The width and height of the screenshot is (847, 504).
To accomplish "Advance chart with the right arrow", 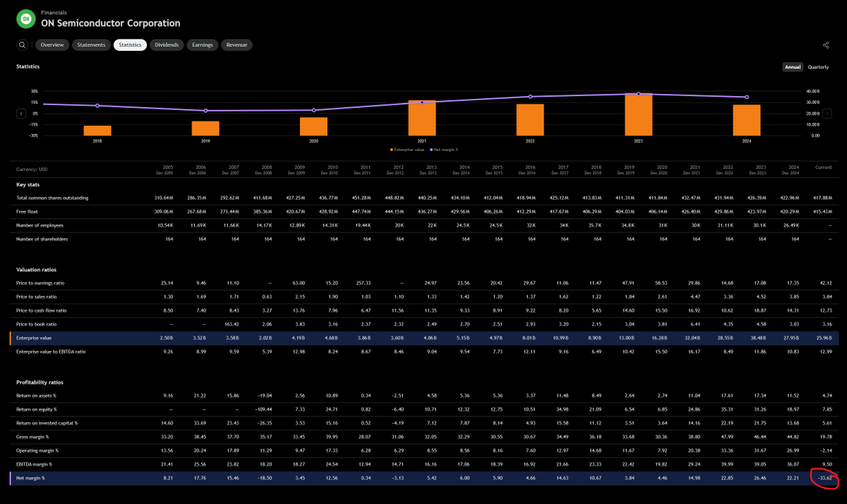I will (827, 113).
